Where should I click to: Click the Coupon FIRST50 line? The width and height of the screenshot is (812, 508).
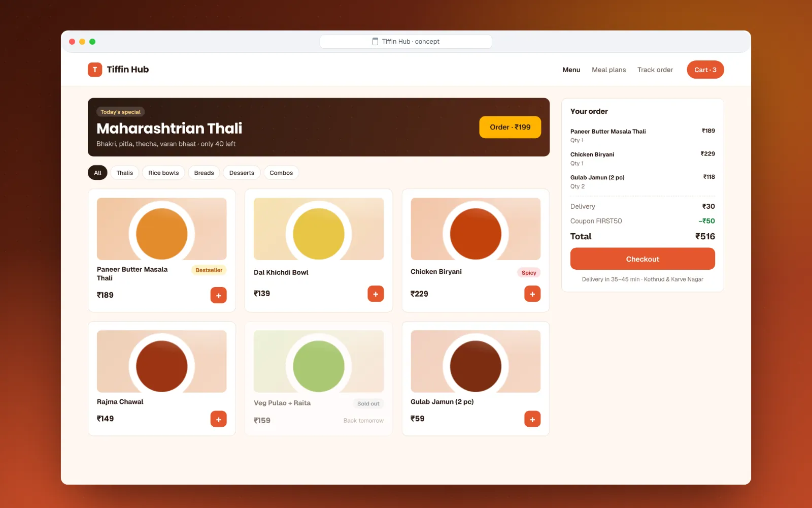pyautogui.click(x=642, y=221)
